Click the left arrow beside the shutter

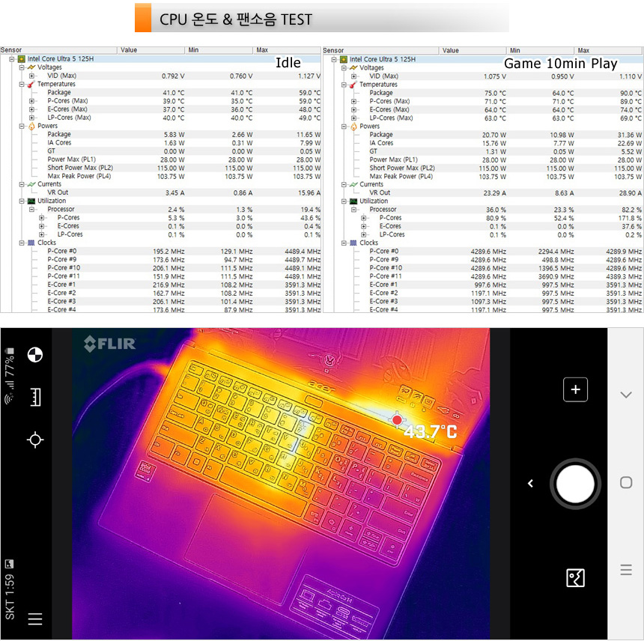(530, 484)
